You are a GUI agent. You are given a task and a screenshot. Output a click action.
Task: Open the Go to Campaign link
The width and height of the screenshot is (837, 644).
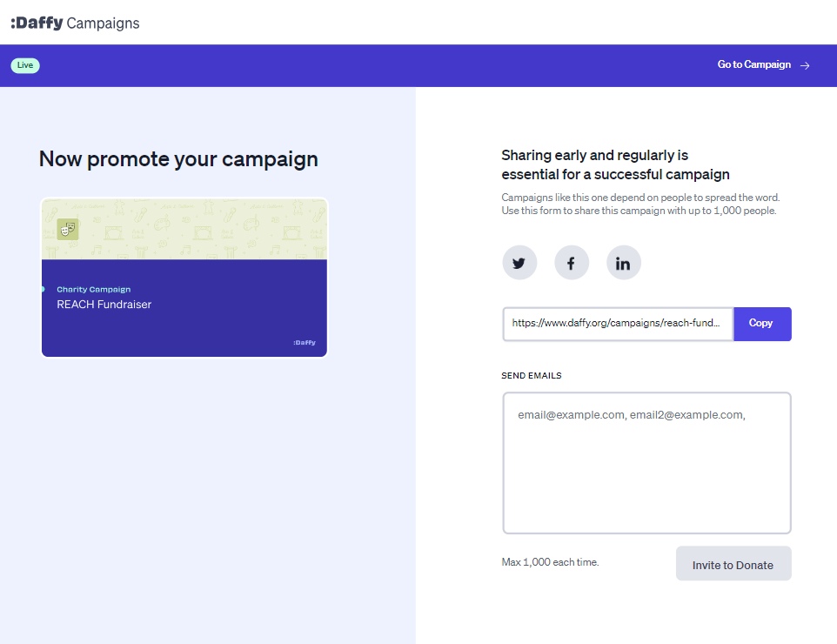pos(763,64)
